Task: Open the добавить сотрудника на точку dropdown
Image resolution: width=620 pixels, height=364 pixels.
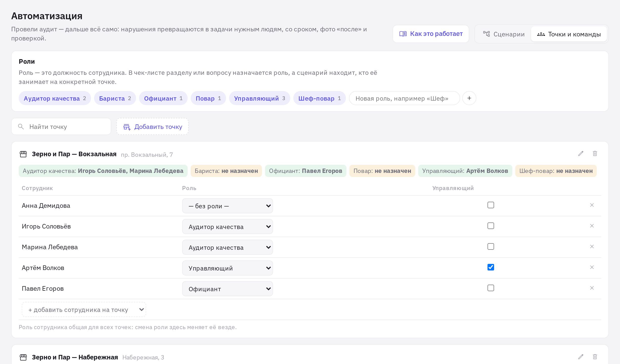Action: tap(84, 309)
